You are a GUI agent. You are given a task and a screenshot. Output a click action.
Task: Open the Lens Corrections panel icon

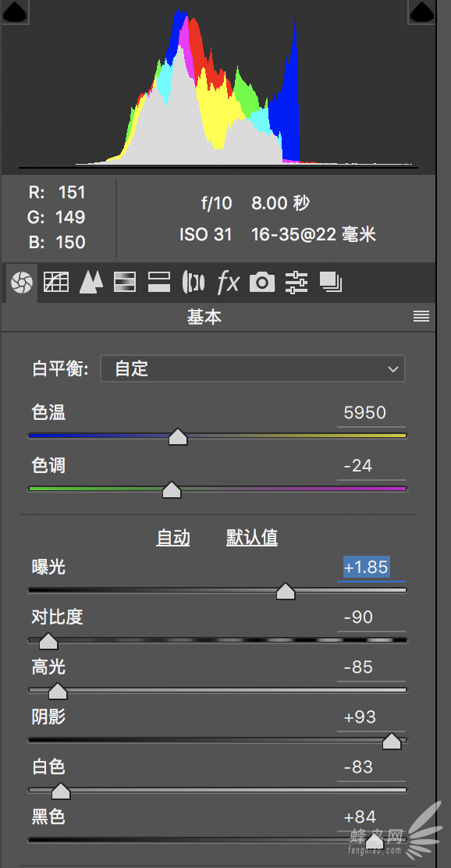pyautogui.click(x=194, y=283)
